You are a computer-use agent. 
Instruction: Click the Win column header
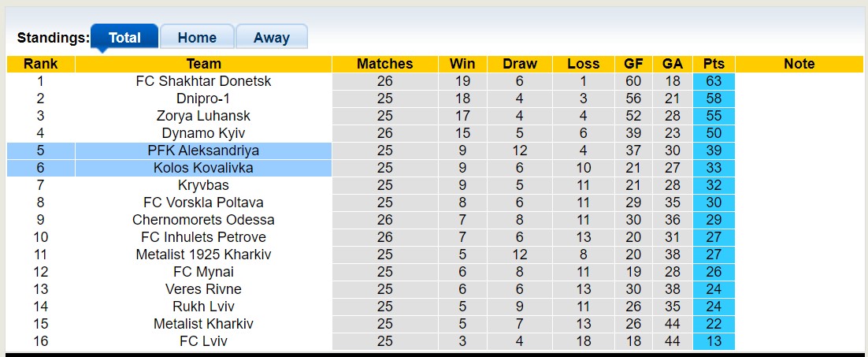[x=462, y=64]
